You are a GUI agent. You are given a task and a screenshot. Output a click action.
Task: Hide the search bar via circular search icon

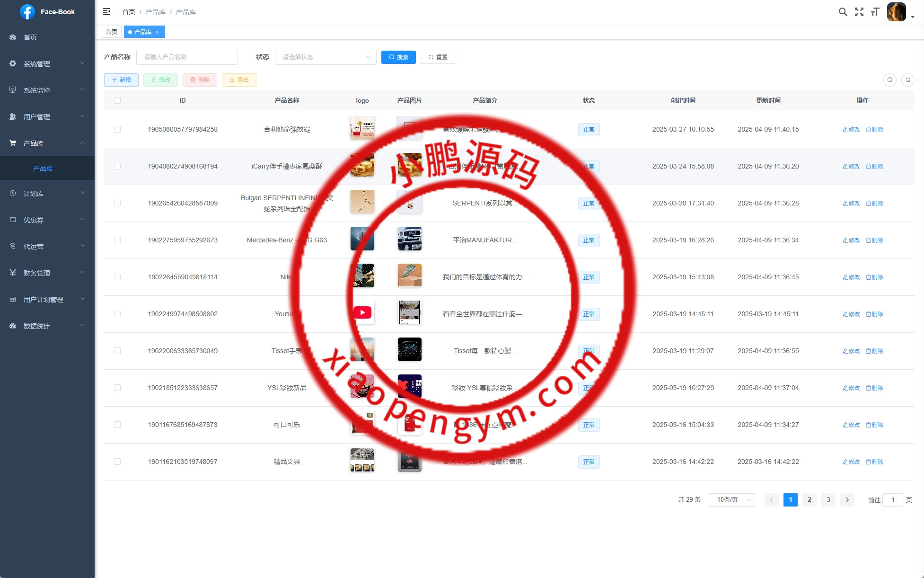click(889, 80)
